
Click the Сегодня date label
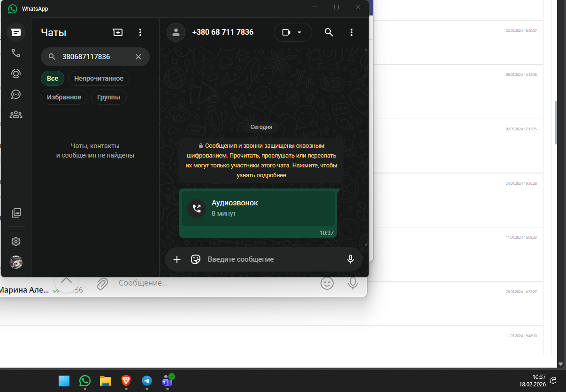(x=261, y=127)
